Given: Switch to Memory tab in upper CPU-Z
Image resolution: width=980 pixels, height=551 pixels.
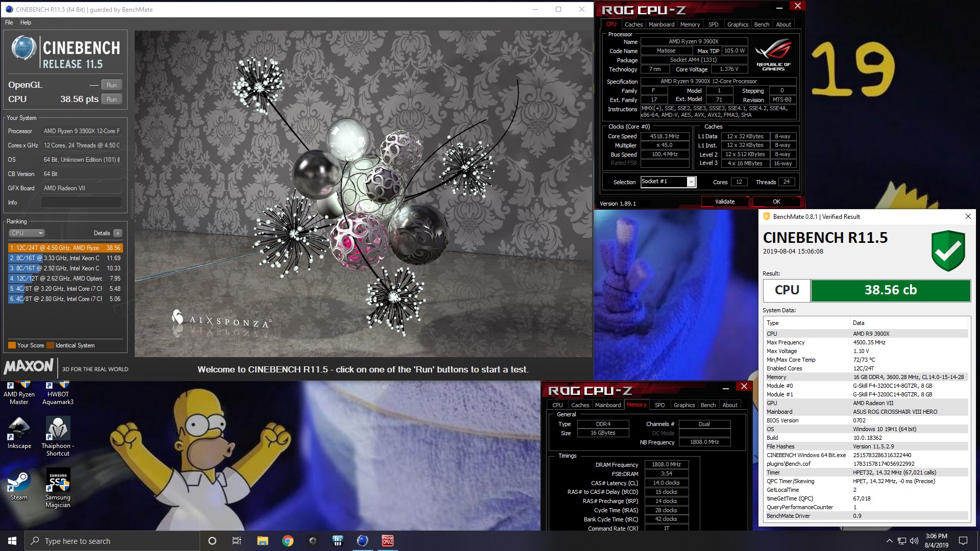Looking at the screenshot, I should (x=690, y=24).
